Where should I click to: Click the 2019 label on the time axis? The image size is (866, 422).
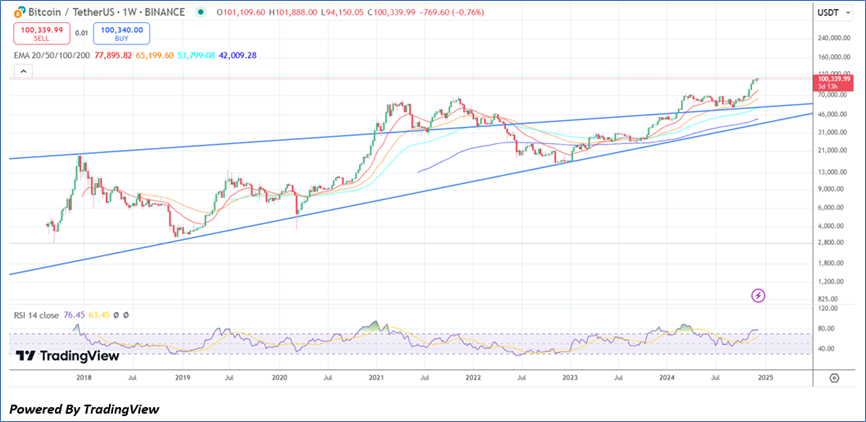click(x=182, y=378)
